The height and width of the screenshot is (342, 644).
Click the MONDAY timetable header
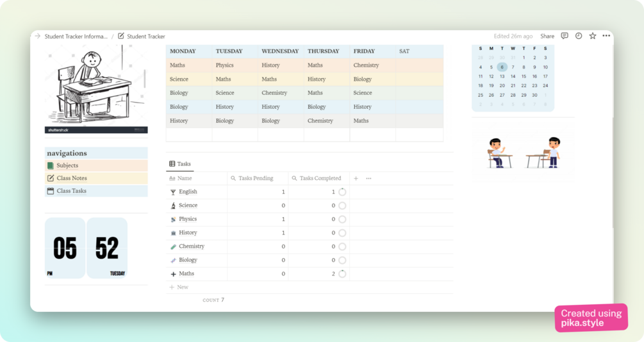click(x=183, y=51)
